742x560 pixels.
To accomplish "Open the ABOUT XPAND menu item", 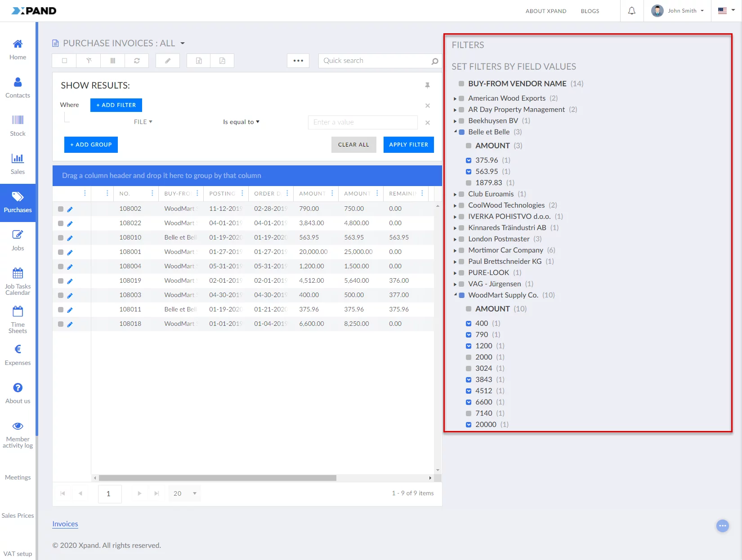I will [x=546, y=11].
